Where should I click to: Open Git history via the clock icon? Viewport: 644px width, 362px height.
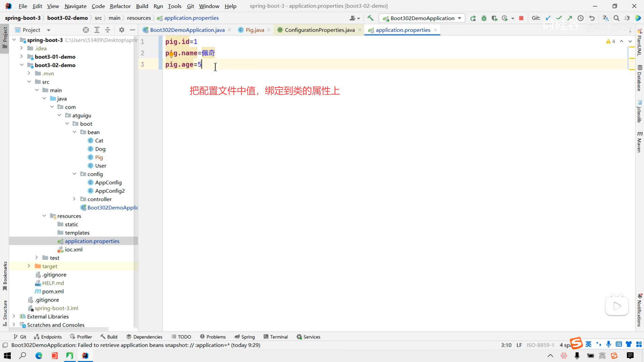(x=581, y=18)
